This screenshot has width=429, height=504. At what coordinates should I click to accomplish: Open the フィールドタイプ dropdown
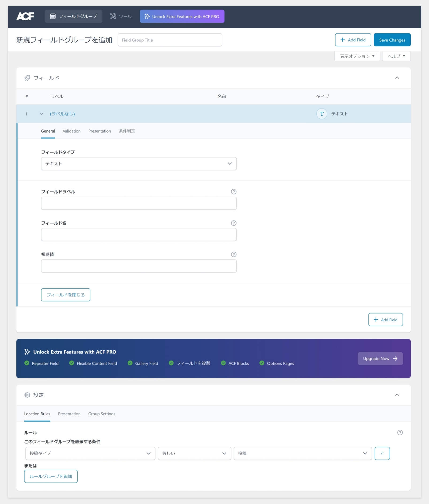[x=139, y=164]
